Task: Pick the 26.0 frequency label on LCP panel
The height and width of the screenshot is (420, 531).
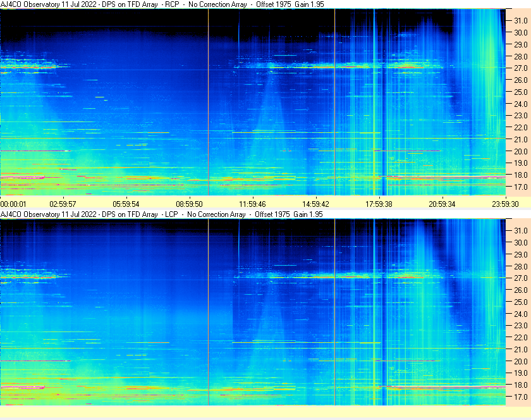Action: click(521, 290)
